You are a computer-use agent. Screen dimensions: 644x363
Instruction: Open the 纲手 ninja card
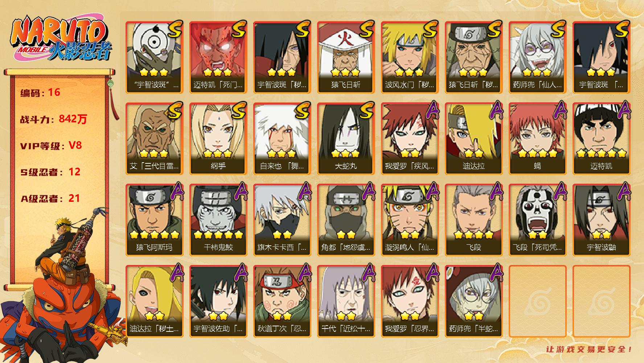tap(218, 139)
